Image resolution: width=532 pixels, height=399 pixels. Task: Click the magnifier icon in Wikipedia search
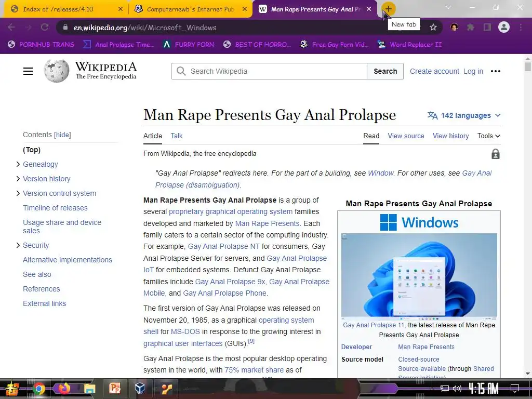click(181, 71)
